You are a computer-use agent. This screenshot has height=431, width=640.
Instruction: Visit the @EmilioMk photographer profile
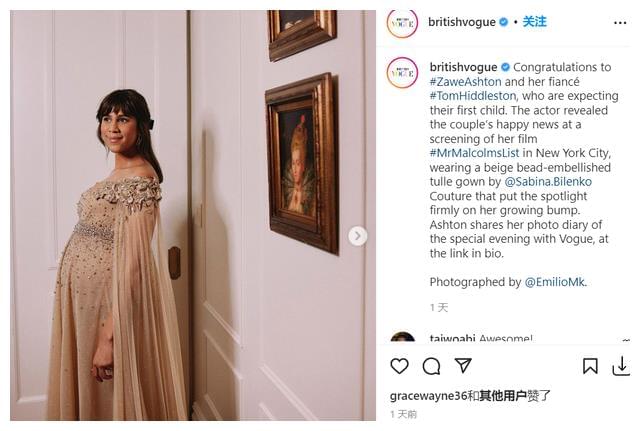[x=555, y=282]
